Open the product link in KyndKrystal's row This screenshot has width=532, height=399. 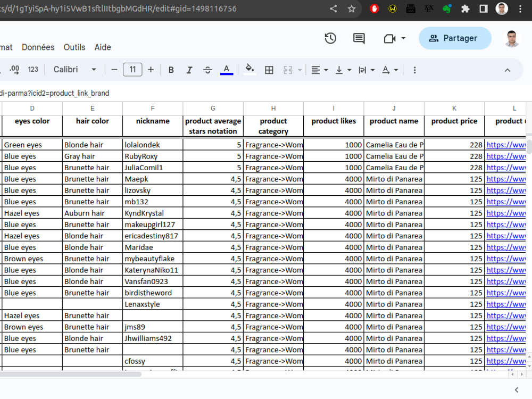pos(506,213)
